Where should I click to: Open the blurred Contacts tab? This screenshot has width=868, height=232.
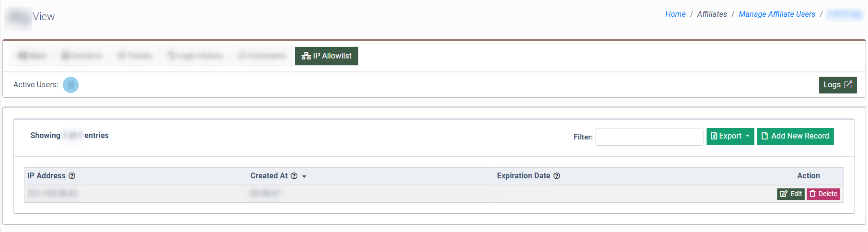point(81,56)
